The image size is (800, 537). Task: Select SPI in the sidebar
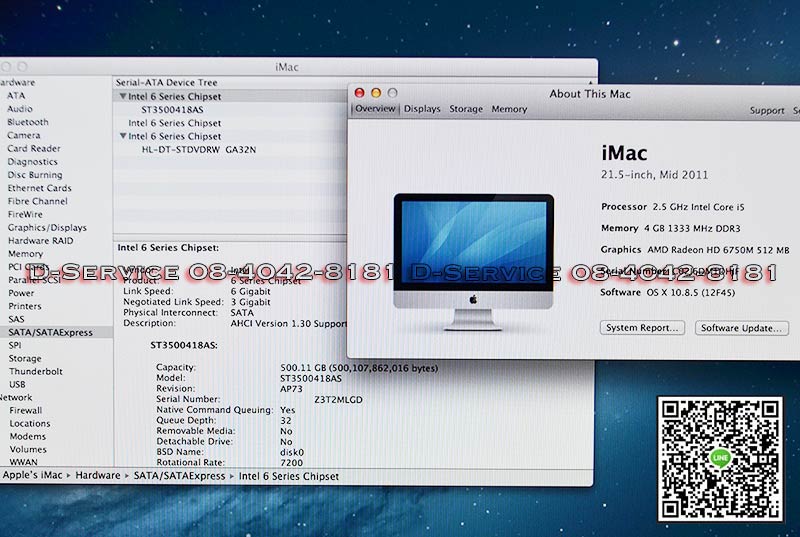[15, 345]
